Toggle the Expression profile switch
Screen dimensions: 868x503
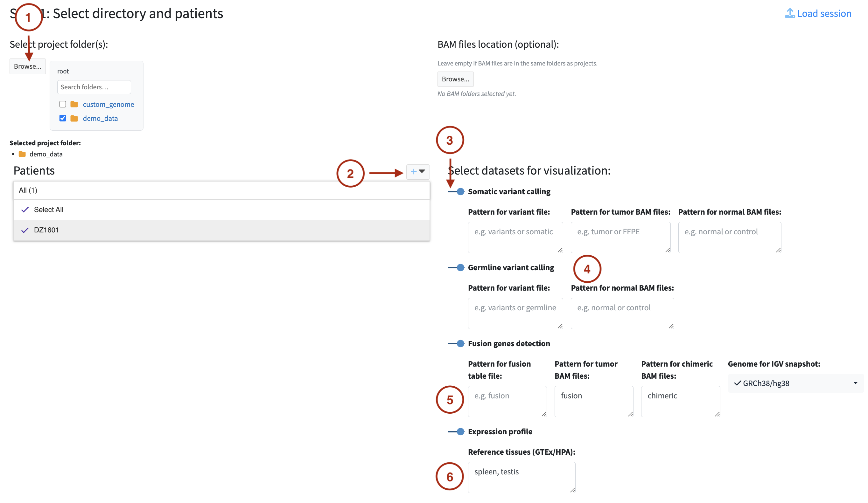tap(456, 431)
